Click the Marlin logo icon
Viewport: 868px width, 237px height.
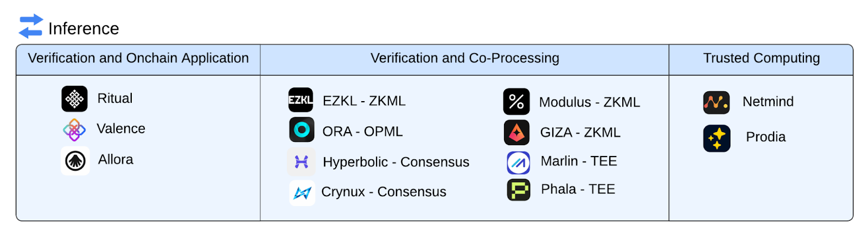518,163
